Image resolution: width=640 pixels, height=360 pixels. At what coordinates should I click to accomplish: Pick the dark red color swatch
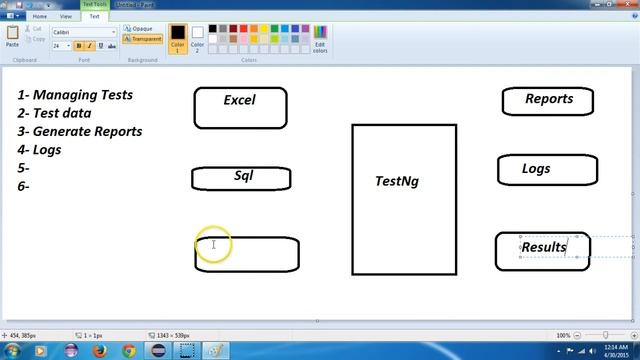233,29
